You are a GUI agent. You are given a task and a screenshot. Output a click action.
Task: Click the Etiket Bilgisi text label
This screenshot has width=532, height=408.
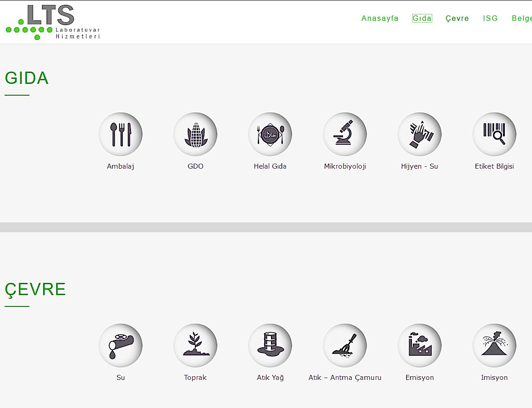click(x=494, y=166)
